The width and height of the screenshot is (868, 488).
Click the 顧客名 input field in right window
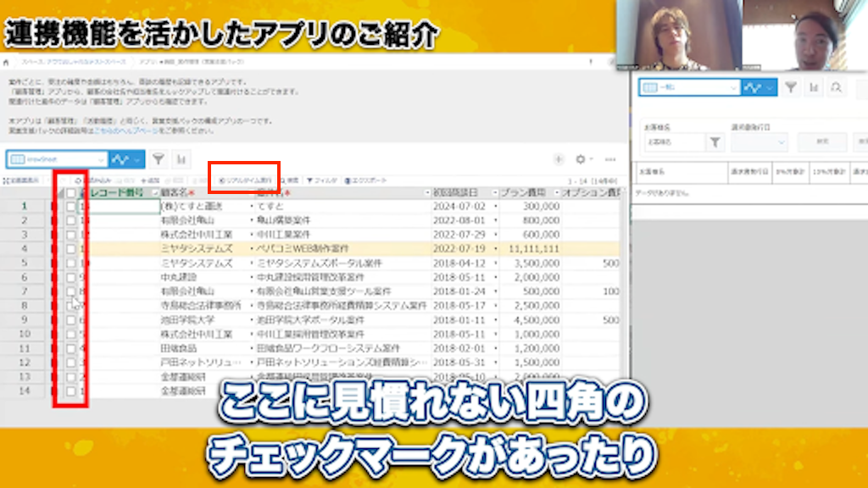(x=674, y=142)
